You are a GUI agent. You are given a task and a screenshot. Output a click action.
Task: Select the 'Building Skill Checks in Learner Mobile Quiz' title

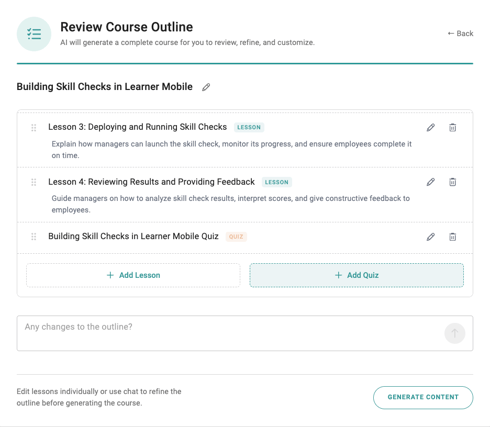[x=133, y=236]
